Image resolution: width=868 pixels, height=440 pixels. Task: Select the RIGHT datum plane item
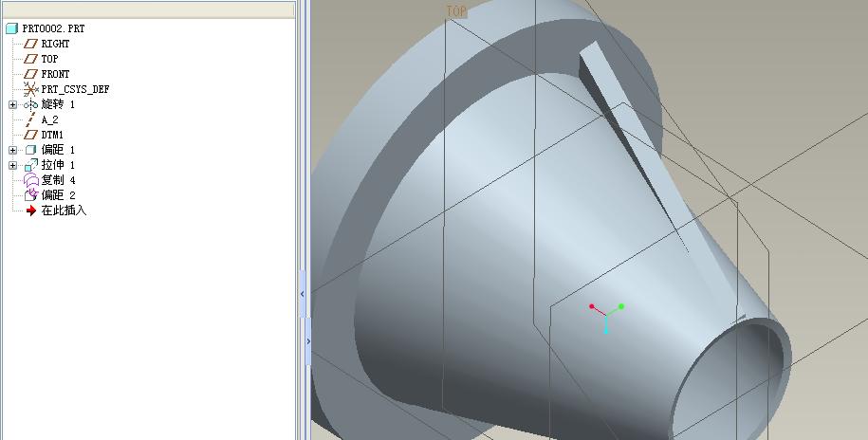point(55,44)
